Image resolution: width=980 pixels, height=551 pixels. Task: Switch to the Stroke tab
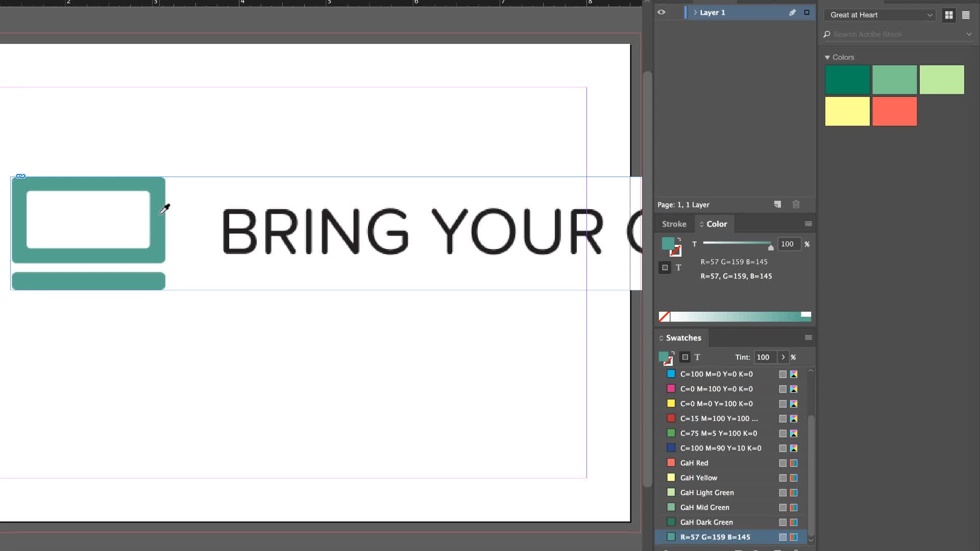674,224
